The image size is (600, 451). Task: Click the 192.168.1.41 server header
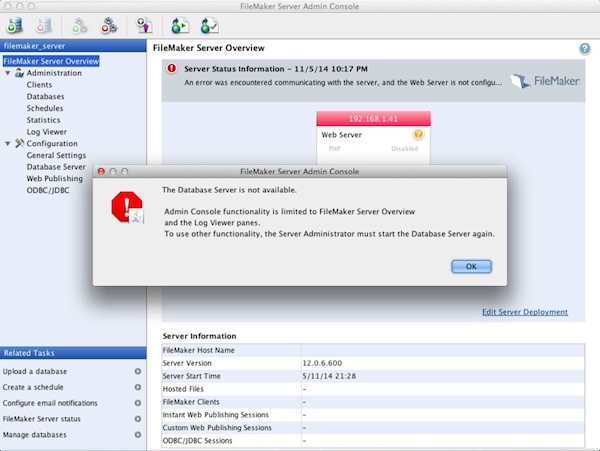point(373,119)
